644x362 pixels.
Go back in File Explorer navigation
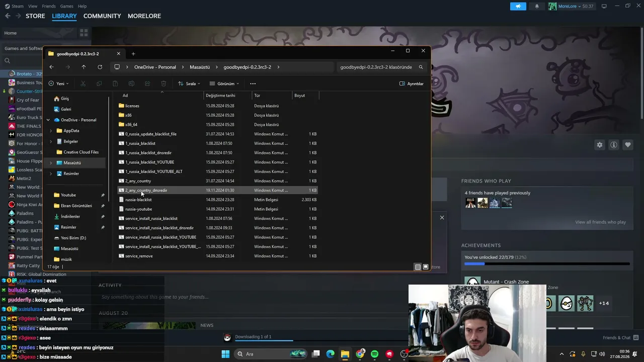pos(51,67)
